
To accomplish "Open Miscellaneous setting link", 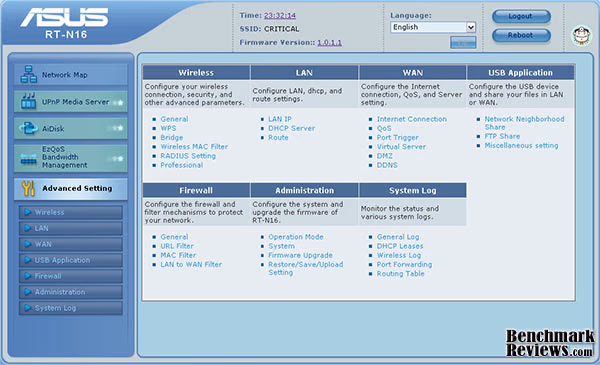I will click(x=521, y=145).
